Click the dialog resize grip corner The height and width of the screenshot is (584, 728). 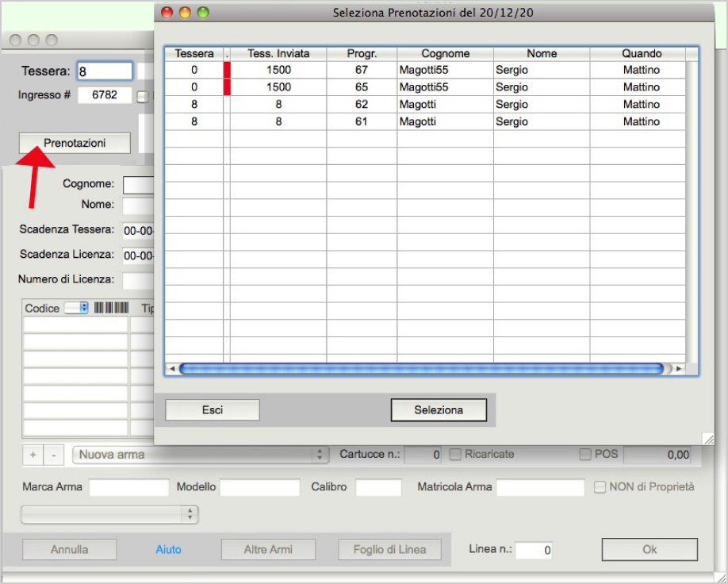[708, 438]
